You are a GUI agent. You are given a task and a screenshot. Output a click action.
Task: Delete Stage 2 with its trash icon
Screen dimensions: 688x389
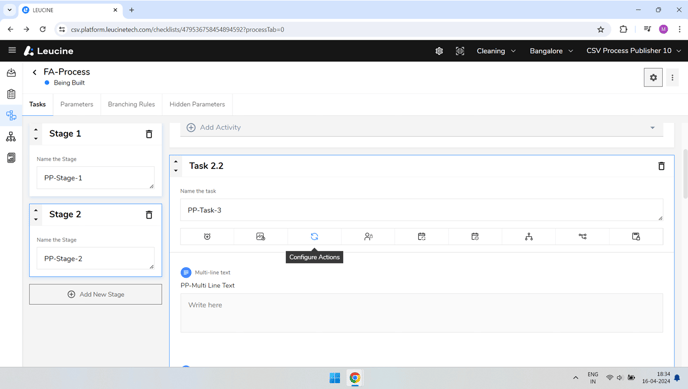149,214
